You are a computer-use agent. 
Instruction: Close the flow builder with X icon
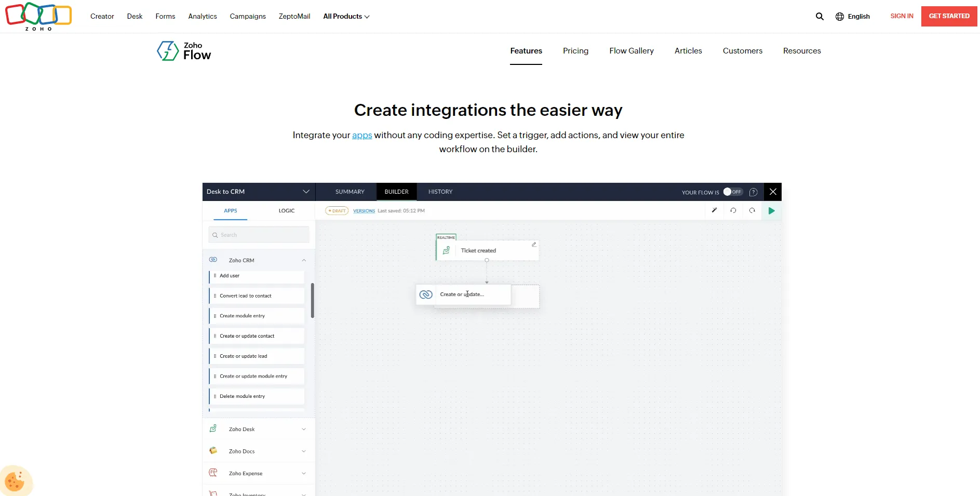(773, 192)
